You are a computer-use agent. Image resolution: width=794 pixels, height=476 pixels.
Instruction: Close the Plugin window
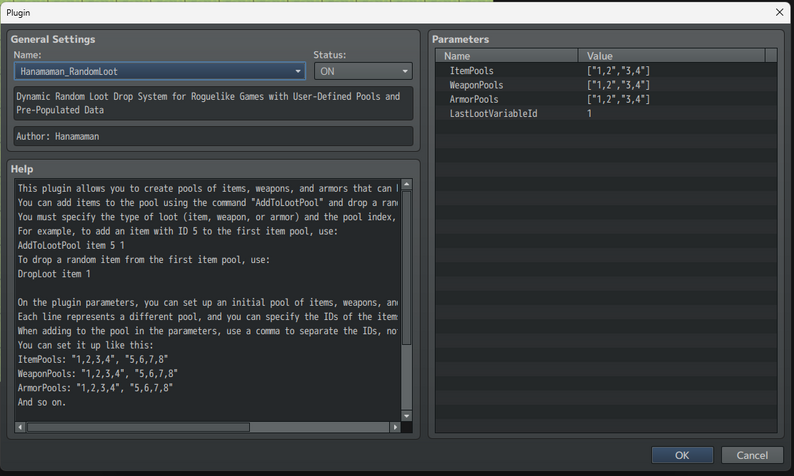point(779,12)
